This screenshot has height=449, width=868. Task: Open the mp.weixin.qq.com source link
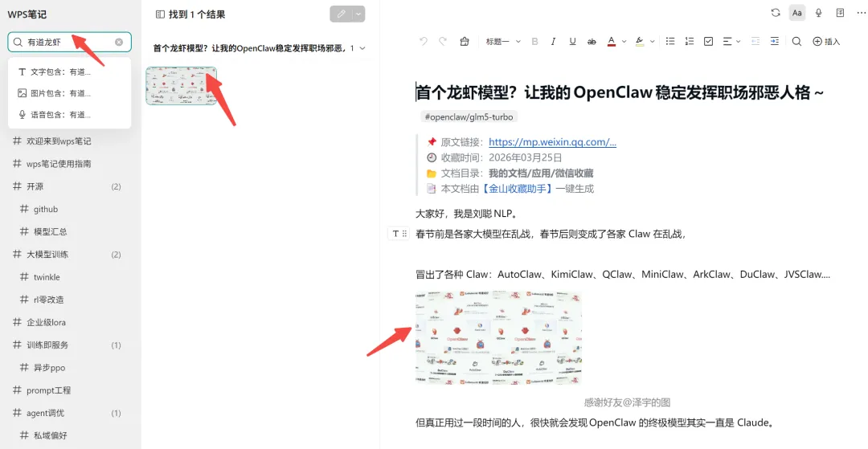coord(552,142)
